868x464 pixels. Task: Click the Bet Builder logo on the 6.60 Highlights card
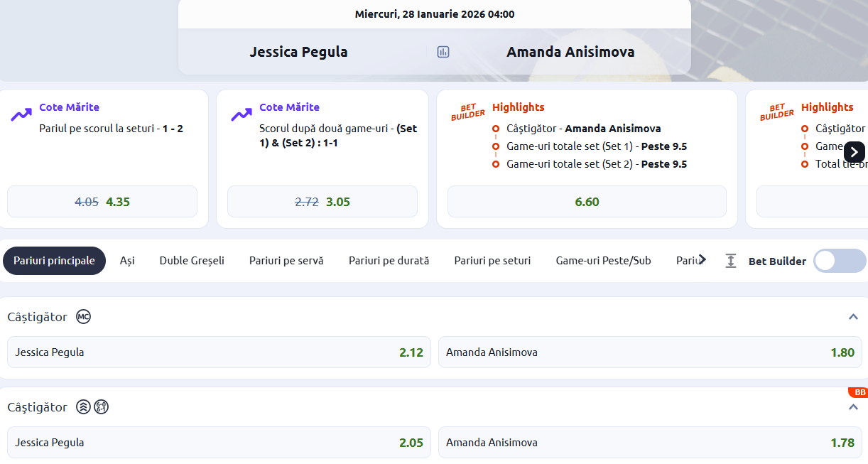tap(468, 112)
